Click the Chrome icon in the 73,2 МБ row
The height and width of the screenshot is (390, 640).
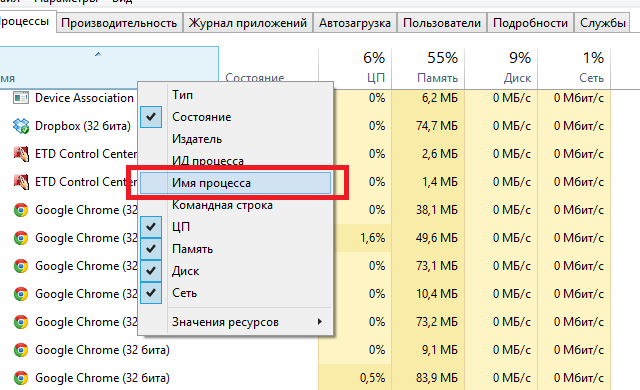[21, 322]
